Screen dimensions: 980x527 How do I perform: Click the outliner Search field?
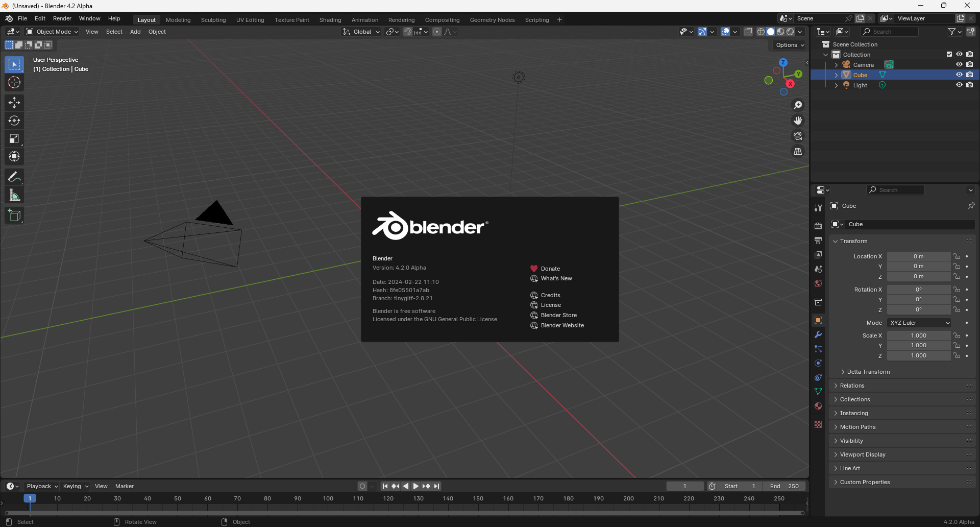[889, 32]
